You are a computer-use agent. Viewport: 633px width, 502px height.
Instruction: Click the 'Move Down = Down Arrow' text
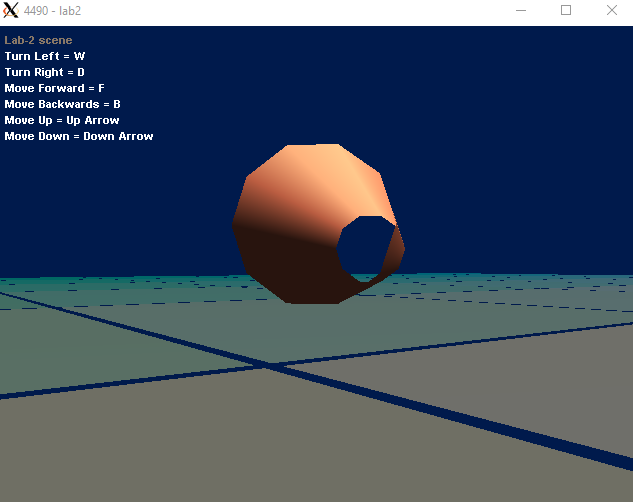[79, 136]
